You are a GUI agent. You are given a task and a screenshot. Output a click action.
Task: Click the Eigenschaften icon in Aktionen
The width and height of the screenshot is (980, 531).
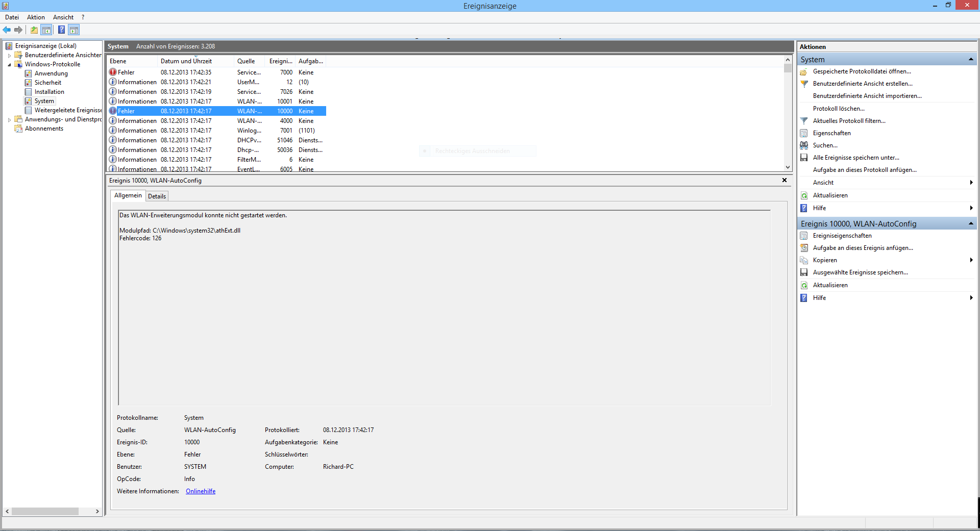(x=804, y=133)
